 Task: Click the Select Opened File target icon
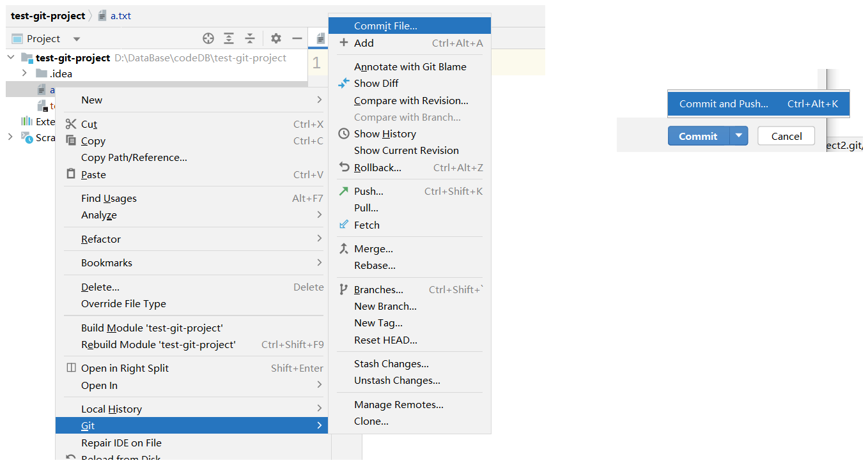click(208, 38)
